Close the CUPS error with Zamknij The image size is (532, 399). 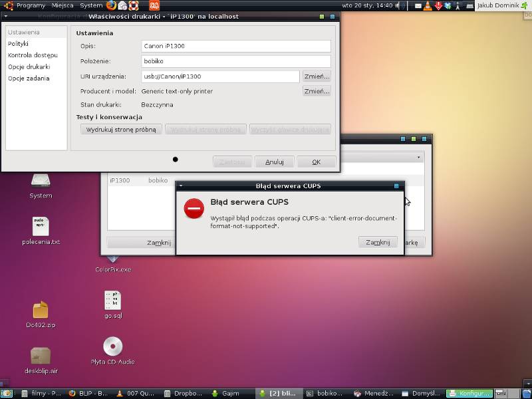(378, 242)
